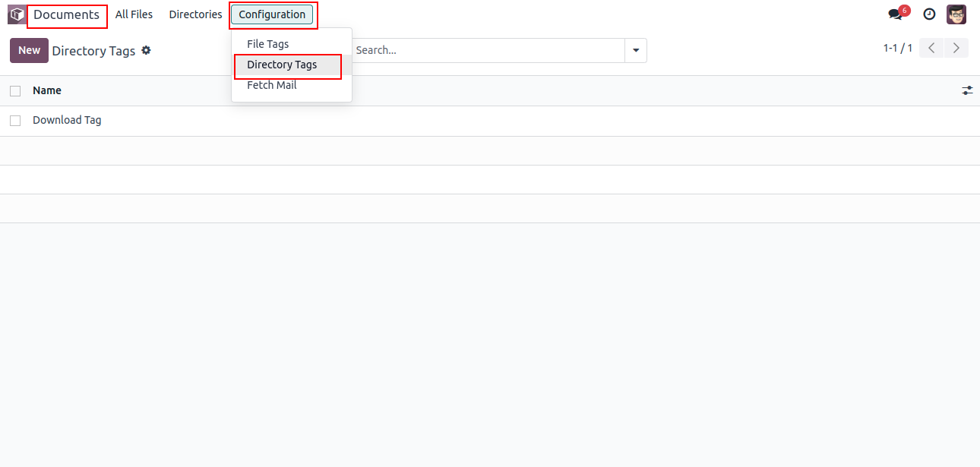Sort by the Name column header
The height and width of the screenshot is (467, 980).
pos(47,90)
